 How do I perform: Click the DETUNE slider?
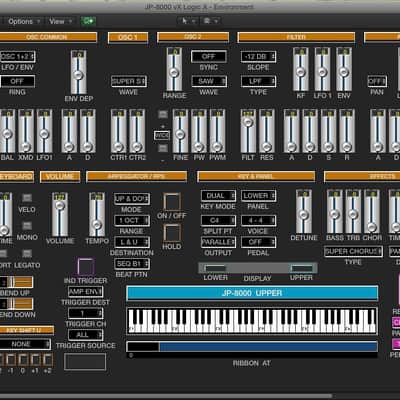304,211
